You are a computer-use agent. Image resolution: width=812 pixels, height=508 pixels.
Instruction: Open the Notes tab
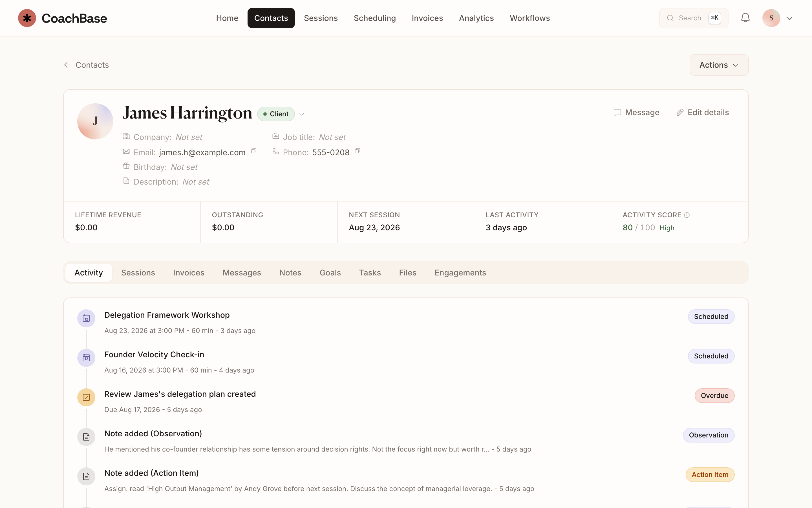coord(290,272)
